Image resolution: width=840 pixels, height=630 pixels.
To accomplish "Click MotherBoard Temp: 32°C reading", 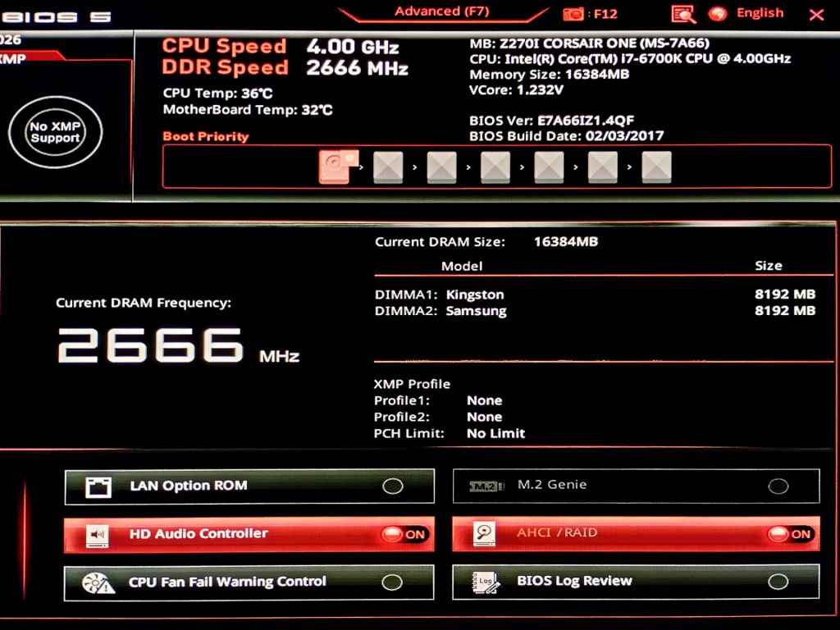I will (x=248, y=110).
